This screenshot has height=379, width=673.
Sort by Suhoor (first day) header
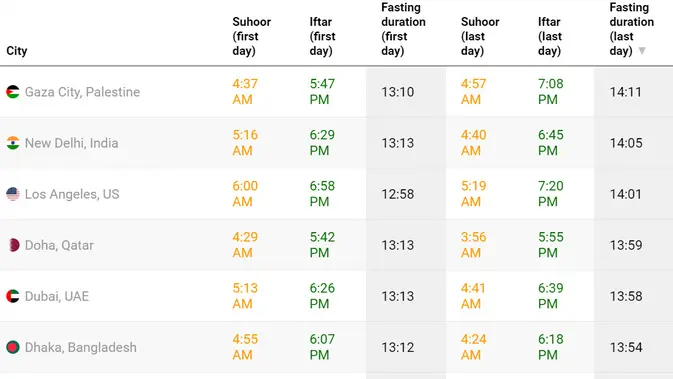pos(252,36)
